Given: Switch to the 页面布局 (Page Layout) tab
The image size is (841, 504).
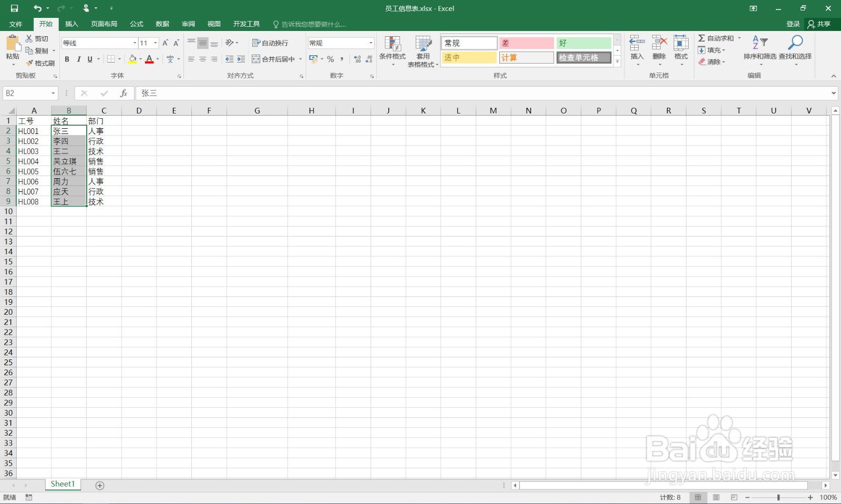Looking at the screenshot, I should click(x=104, y=24).
